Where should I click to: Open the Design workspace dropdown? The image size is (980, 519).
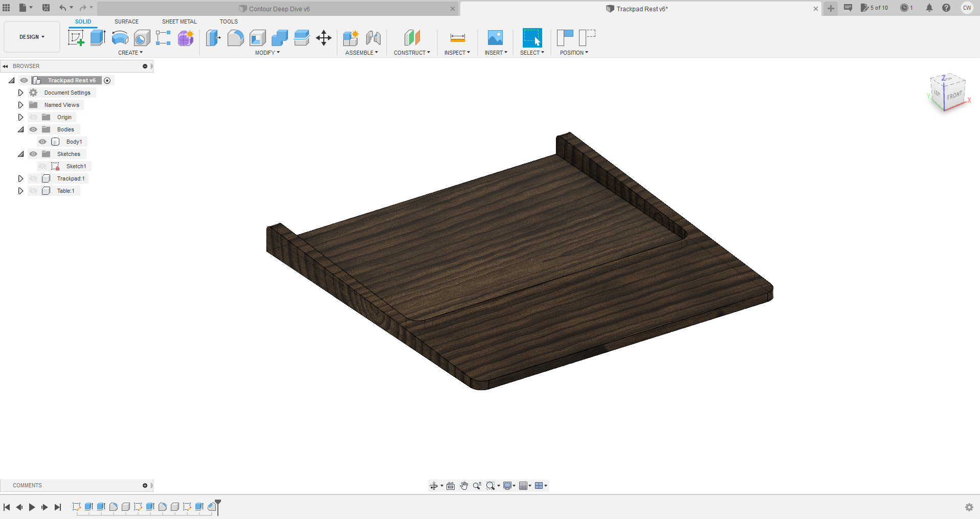(x=32, y=37)
